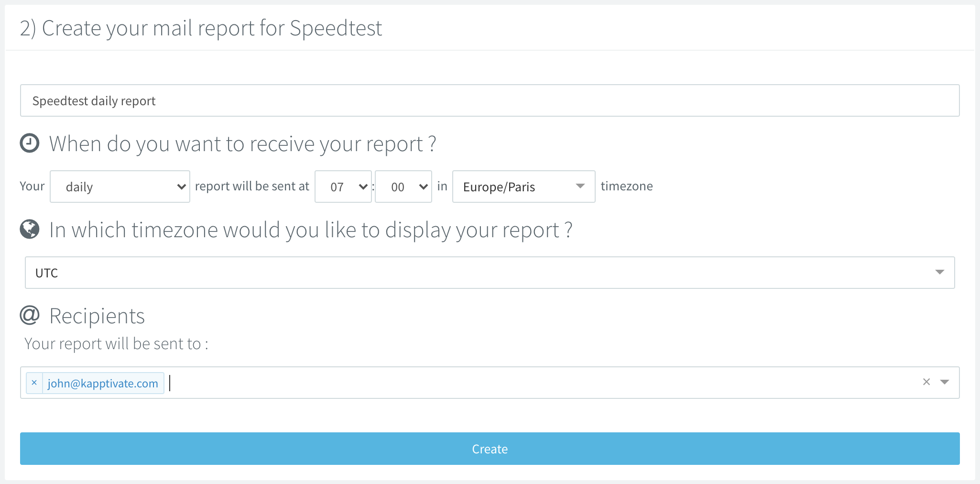Open the daily frequency dropdown
The width and height of the screenshot is (980, 484).
coord(120,187)
